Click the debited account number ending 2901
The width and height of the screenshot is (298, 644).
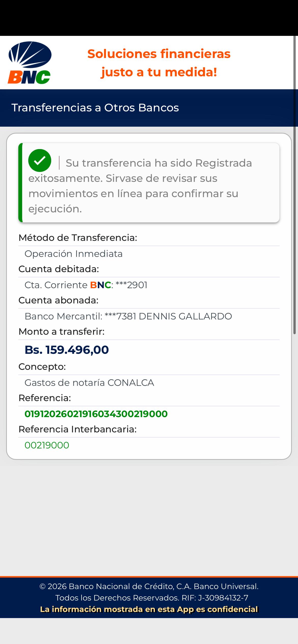tap(131, 285)
